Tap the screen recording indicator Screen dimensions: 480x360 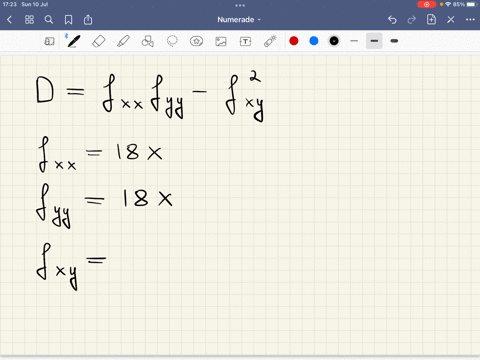(426, 4)
